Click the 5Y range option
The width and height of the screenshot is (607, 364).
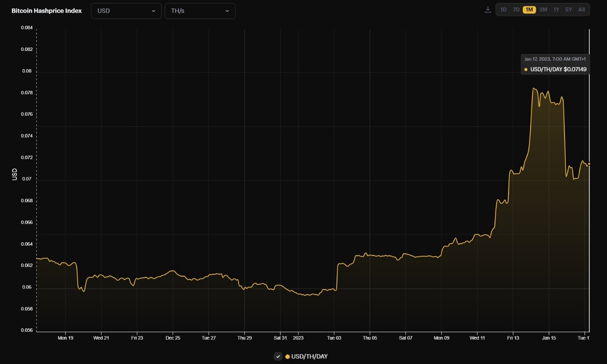tap(569, 9)
